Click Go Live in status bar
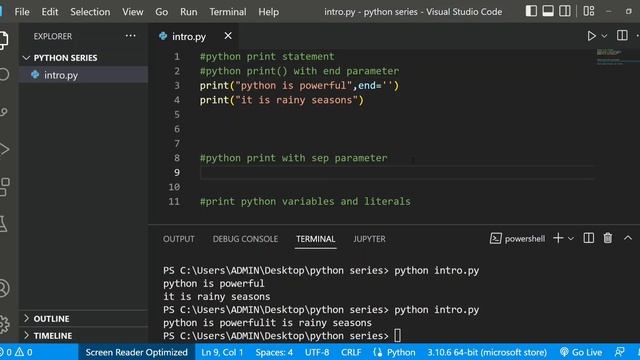The width and height of the screenshot is (640, 360). [x=581, y=352]
